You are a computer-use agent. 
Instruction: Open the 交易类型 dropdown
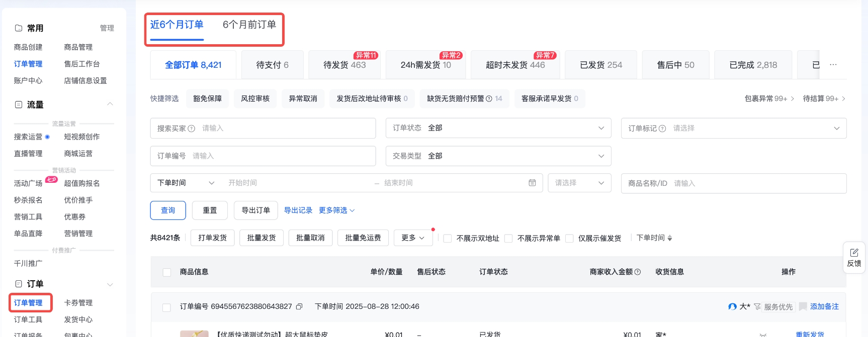coord(498,156)
